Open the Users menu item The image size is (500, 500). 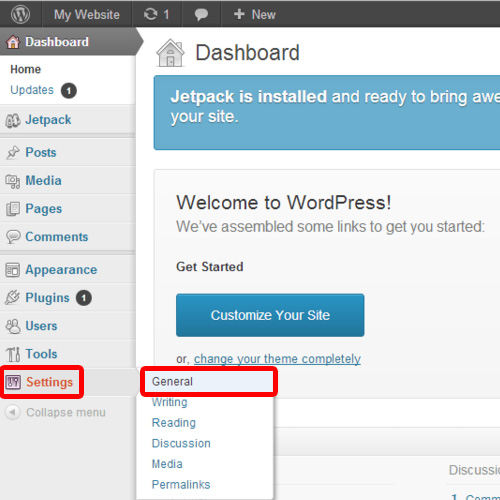click(x=41, y=326)
